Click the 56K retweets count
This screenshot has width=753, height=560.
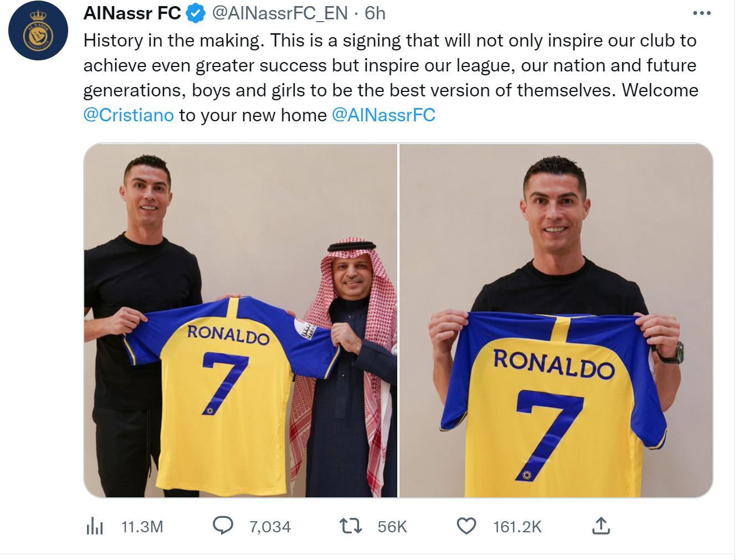pyautogui.click(x=392, y=527)
